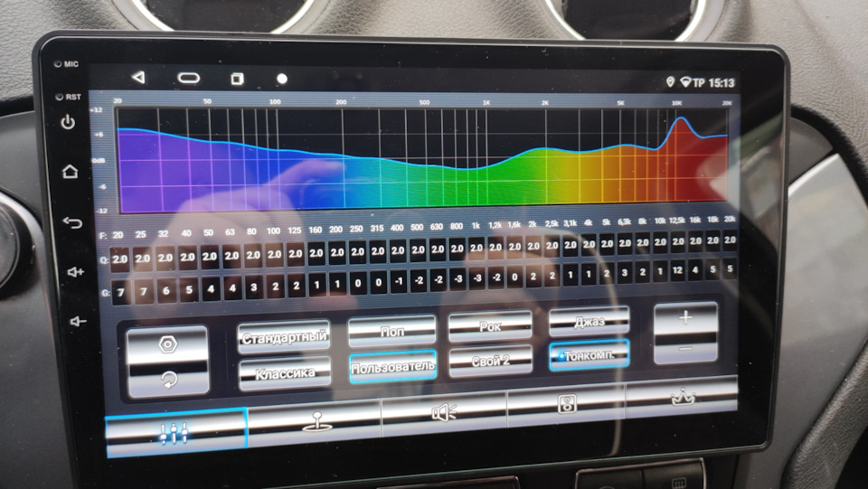Decrease value with the minus button
The width and height of the screenshot is (868, 489).
[685, 349]
